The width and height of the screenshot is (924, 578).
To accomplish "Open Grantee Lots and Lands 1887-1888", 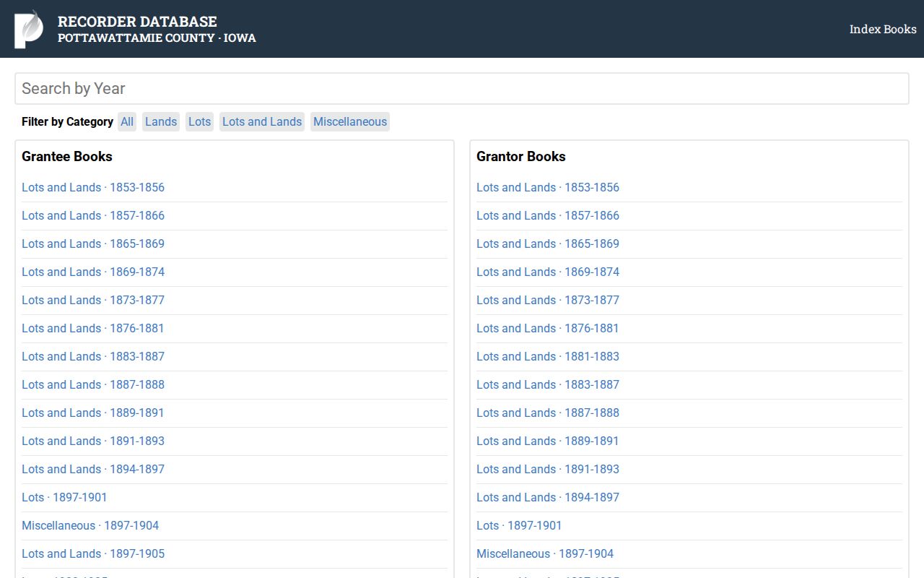I will click(x=93, y=384).
